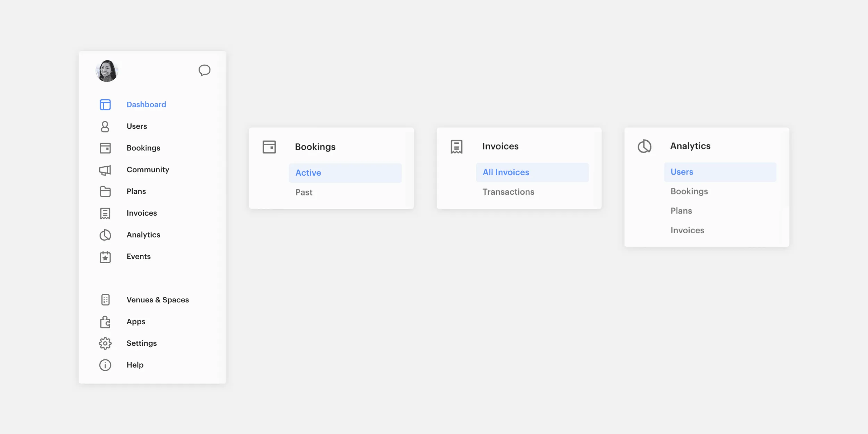Select Bookings under Analytics card
868x434 pixels.
689,191
